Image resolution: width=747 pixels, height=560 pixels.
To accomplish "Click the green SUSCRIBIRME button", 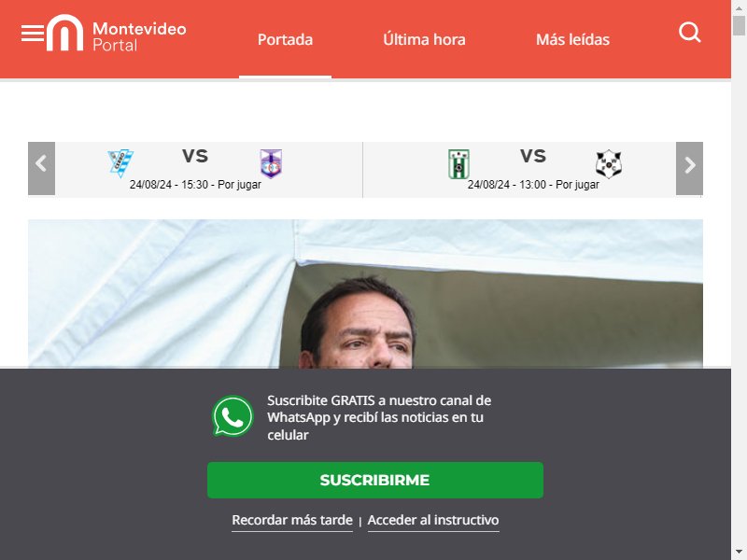I will click(x=375, y=480).
